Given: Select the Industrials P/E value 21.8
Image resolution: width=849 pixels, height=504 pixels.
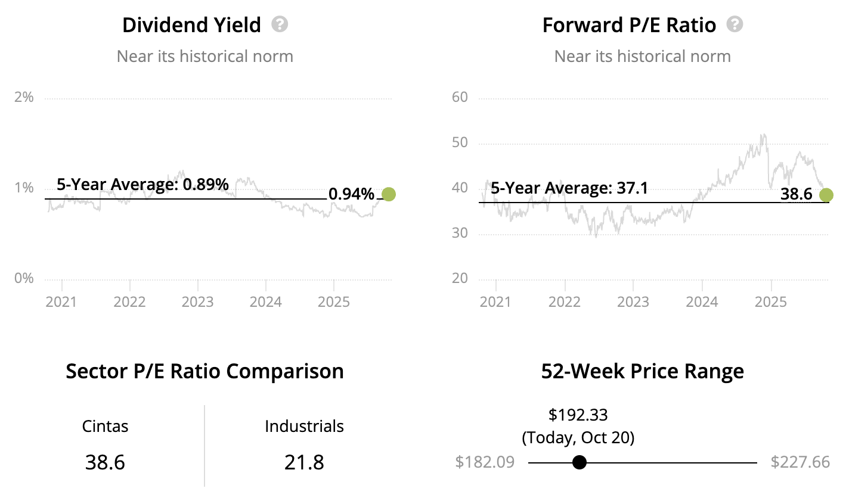Looking at the screenshot, I should (x=304, y=462).
